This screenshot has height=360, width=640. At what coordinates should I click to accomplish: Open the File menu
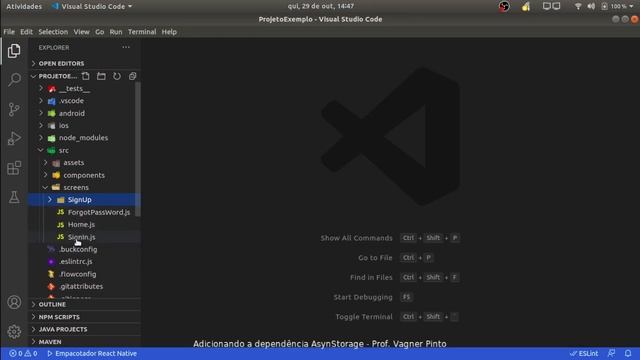click(9, 32)
